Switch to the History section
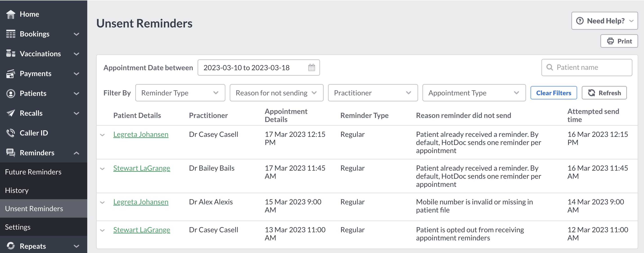This screenshot has width=644, height=253. (17, 190)
